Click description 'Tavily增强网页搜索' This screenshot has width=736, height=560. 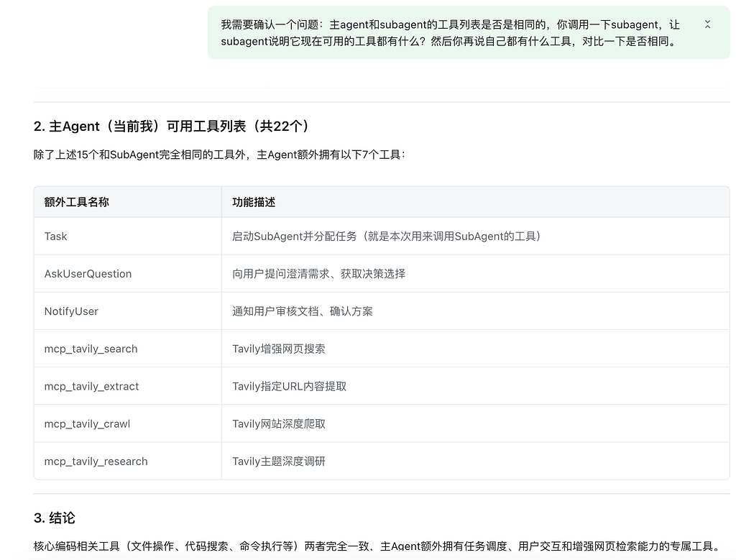point(279,349)
